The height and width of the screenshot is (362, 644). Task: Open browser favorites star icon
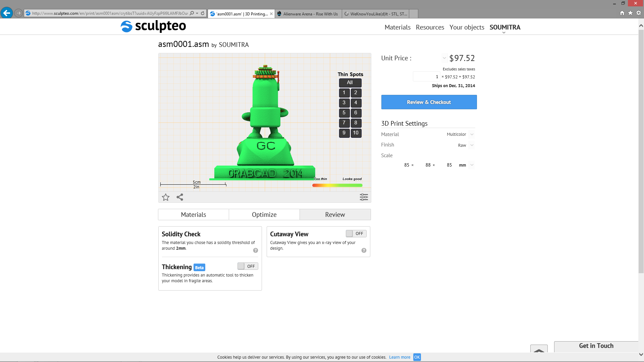[x=630, y=13]
